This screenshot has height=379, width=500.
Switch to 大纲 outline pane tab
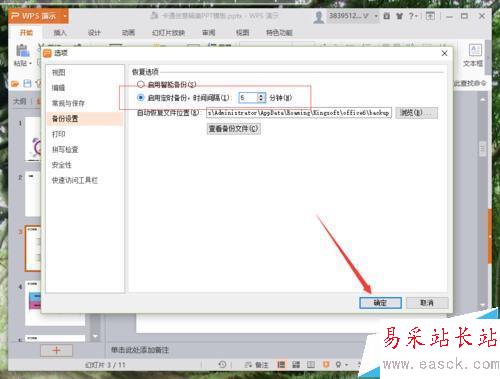[x=20, y=101]
